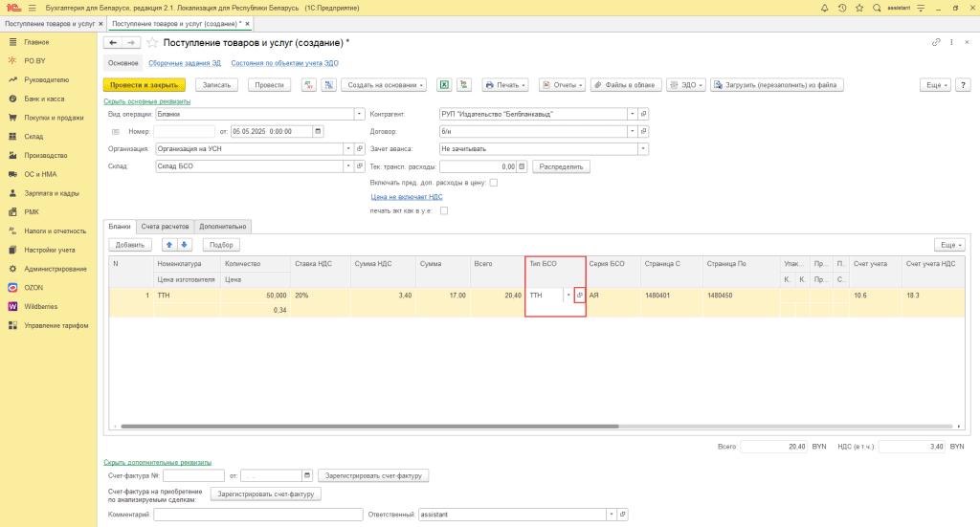Copy link to document icon
The width and height of the screenshot is (980, 527).
pos(936,42)
